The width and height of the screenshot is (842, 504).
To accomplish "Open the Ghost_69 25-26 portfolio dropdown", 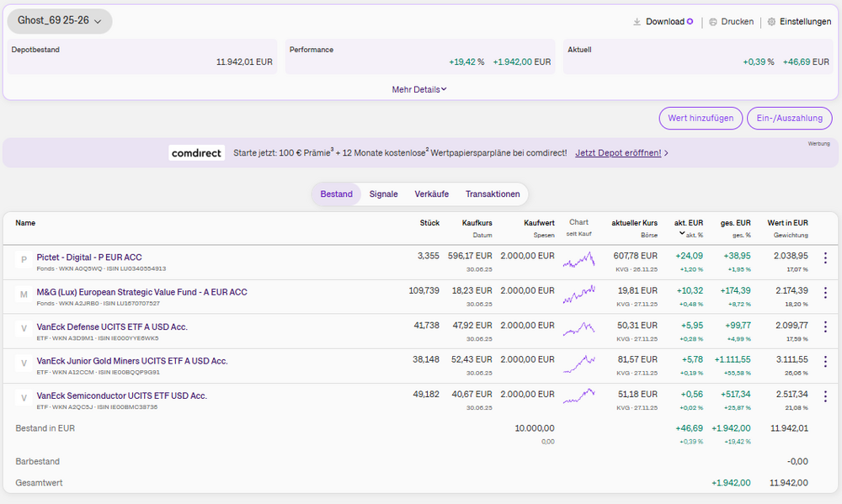I will (60, 21).
